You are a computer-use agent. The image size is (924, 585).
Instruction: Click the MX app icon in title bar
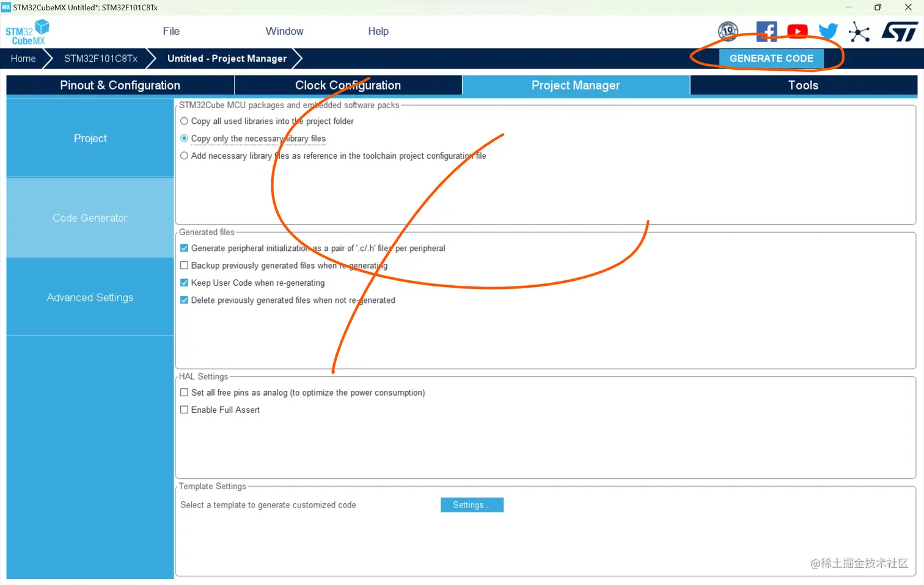(6, 7)
